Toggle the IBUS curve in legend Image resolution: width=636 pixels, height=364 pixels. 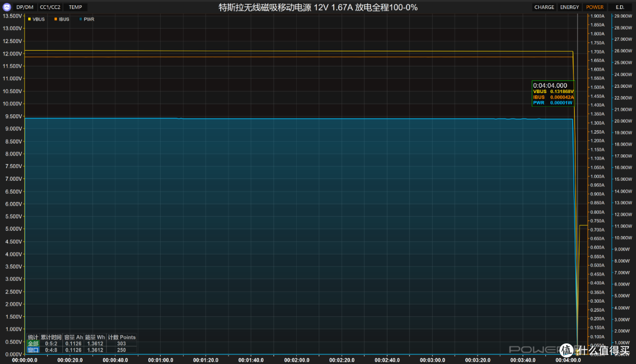point(62,19)
